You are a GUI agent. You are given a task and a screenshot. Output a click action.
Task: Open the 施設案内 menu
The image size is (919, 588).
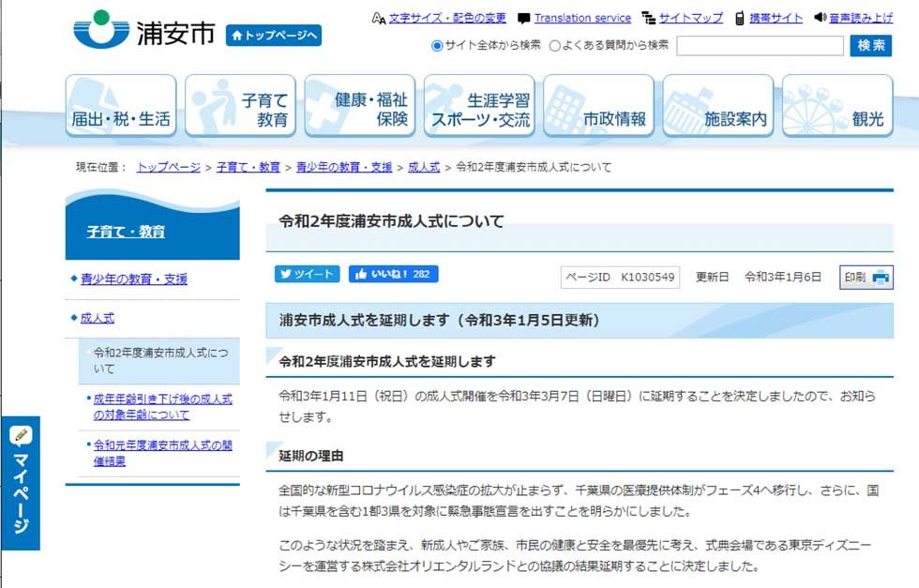point(718,106)
